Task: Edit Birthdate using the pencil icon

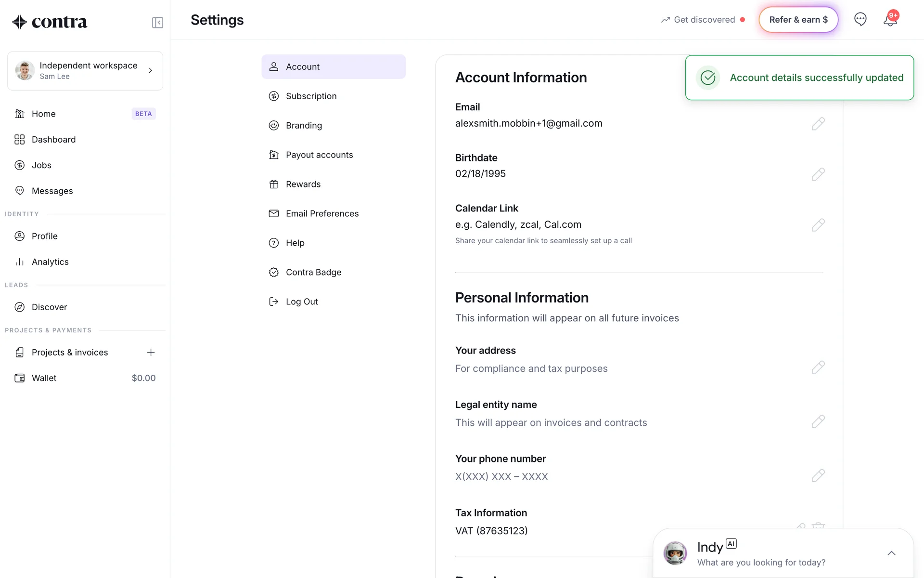Action: 818,174
